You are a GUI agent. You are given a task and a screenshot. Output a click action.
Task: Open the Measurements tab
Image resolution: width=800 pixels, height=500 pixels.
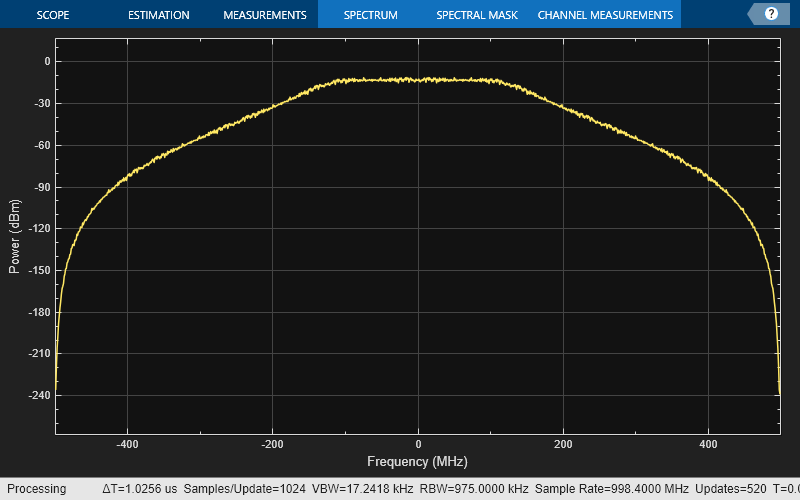pyautogui.click(x=265, y=15)
